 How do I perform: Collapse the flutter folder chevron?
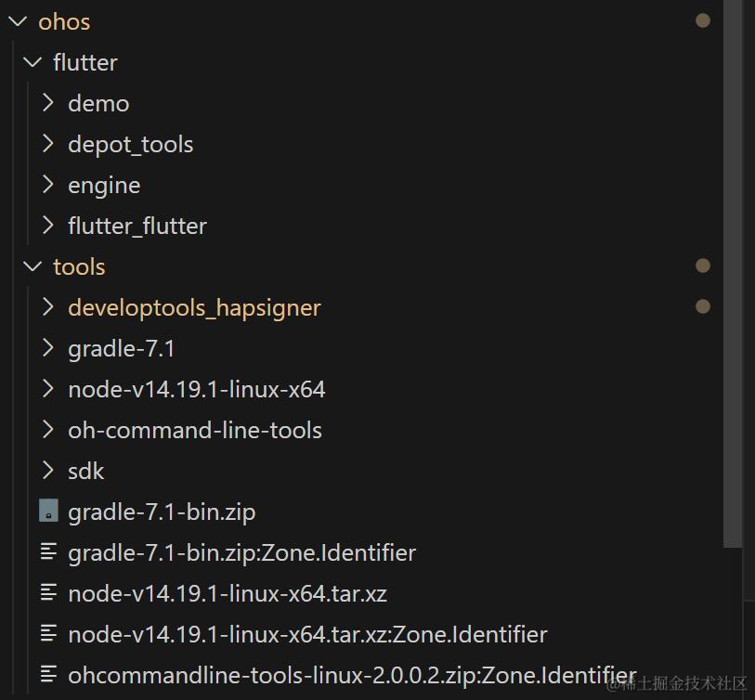[33, 62]
